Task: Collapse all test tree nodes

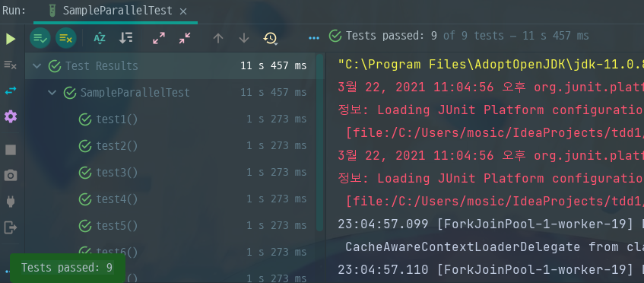Action: [185, 38]
